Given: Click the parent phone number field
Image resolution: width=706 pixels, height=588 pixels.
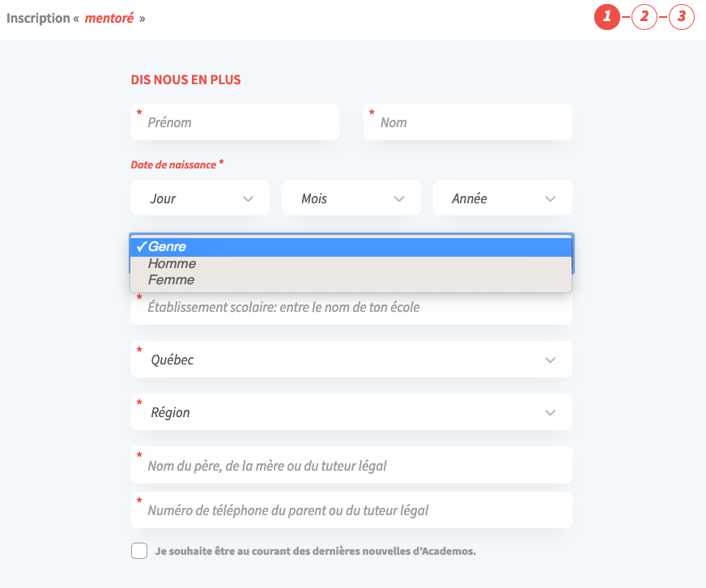Looking at the screenshot, I should [351, 510].
